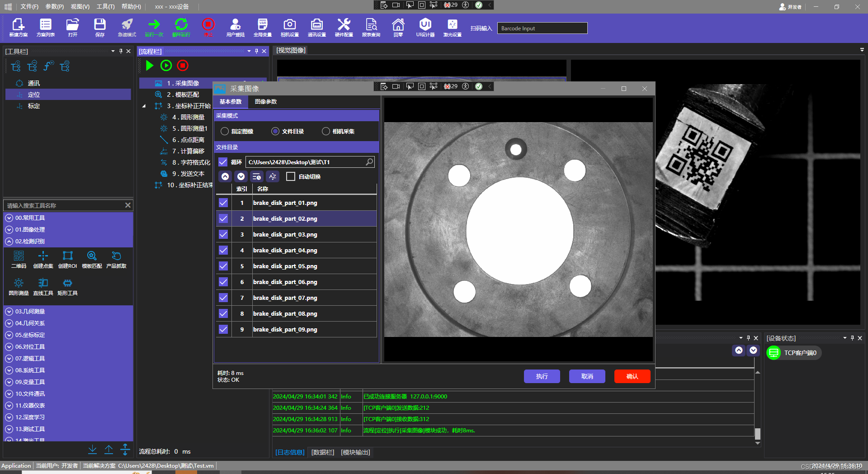Click the 运行一次 run-once icon
Image resolution: width=868 pixels, height=474 pixels.
click(154, 27)
